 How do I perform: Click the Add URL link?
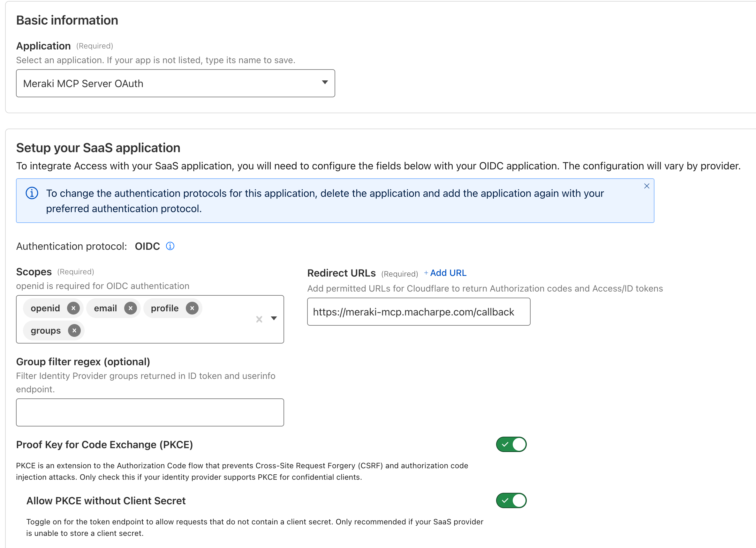445,273
